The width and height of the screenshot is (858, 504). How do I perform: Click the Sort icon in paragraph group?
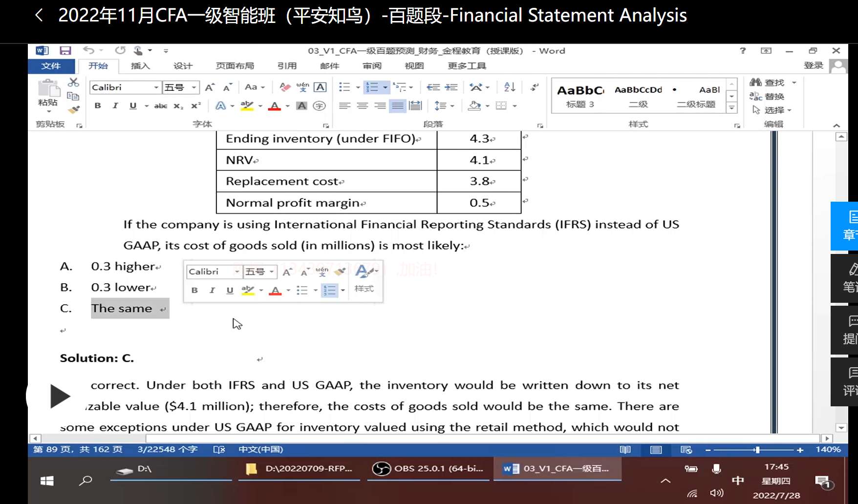point(510,87)
